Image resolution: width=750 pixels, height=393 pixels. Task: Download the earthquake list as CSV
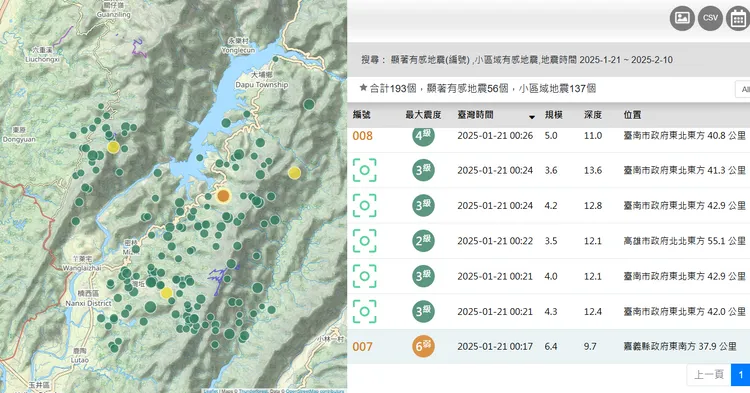pos(710,18)
